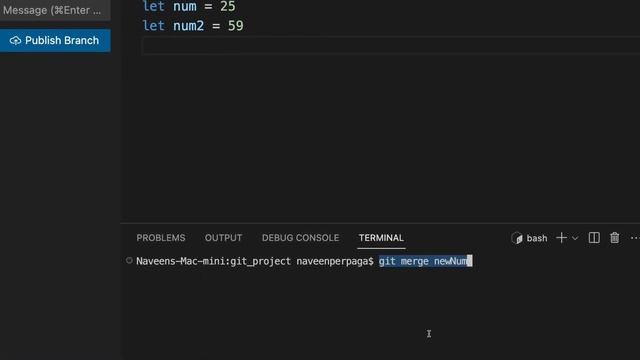Open the DEBUG CONSOLE tab
640x360 pixels.
(x=300, y=238)
